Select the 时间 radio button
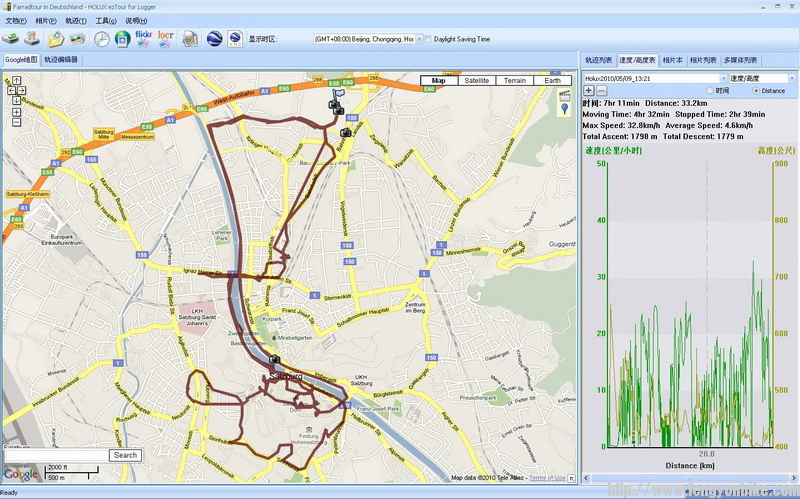 coord(709,91)
